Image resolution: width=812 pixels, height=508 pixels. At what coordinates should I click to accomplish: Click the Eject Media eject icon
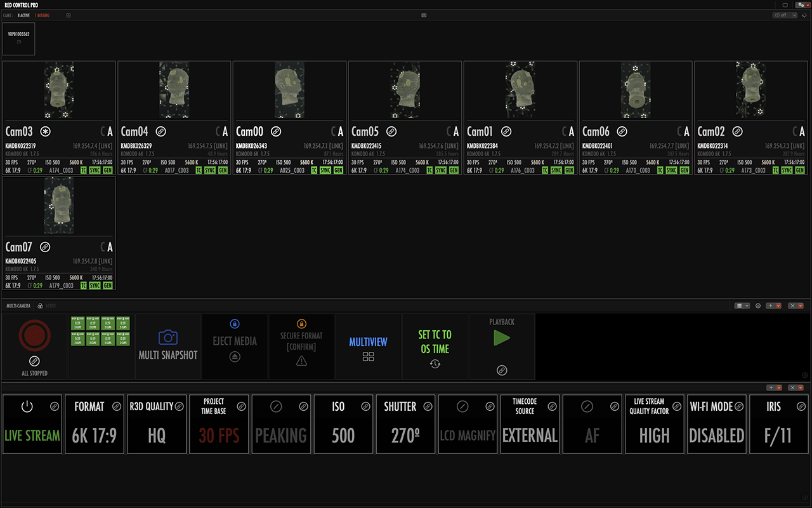point(235,358)
